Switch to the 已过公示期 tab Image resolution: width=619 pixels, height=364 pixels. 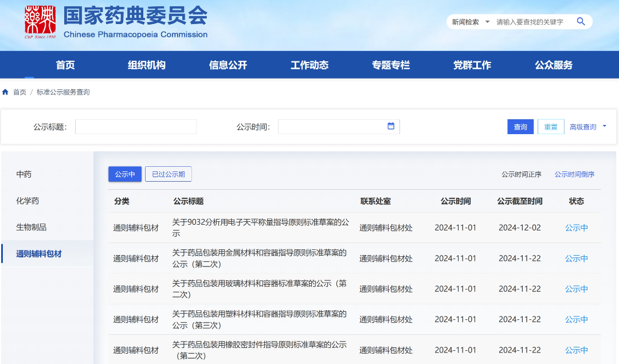pos(168,174)
